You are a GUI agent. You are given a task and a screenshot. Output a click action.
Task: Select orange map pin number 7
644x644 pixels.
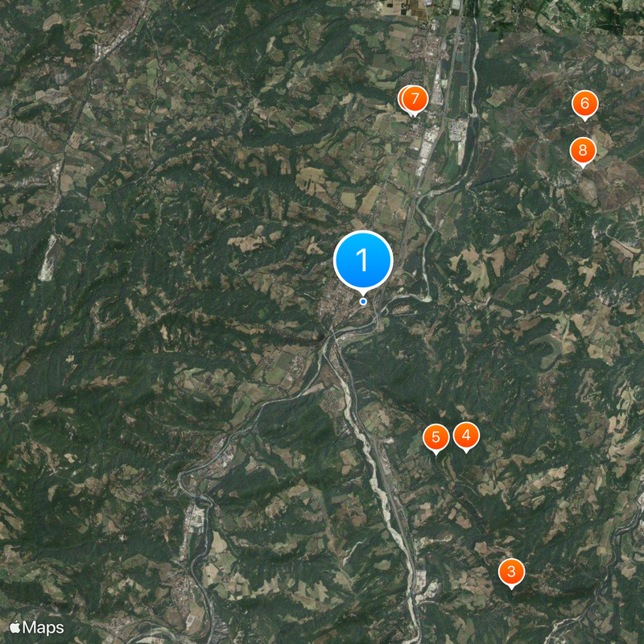(415, 99)
